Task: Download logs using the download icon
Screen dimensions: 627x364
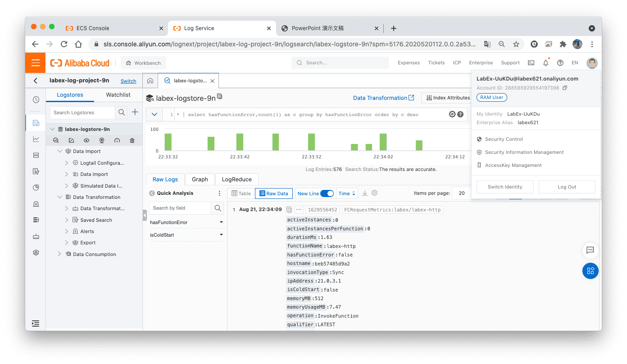Action: tap(365, 193)
